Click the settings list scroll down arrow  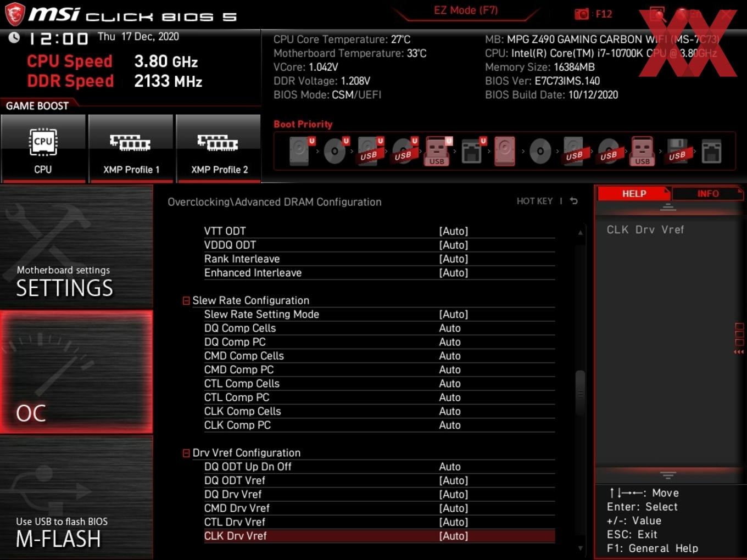[x=580, y=548]
